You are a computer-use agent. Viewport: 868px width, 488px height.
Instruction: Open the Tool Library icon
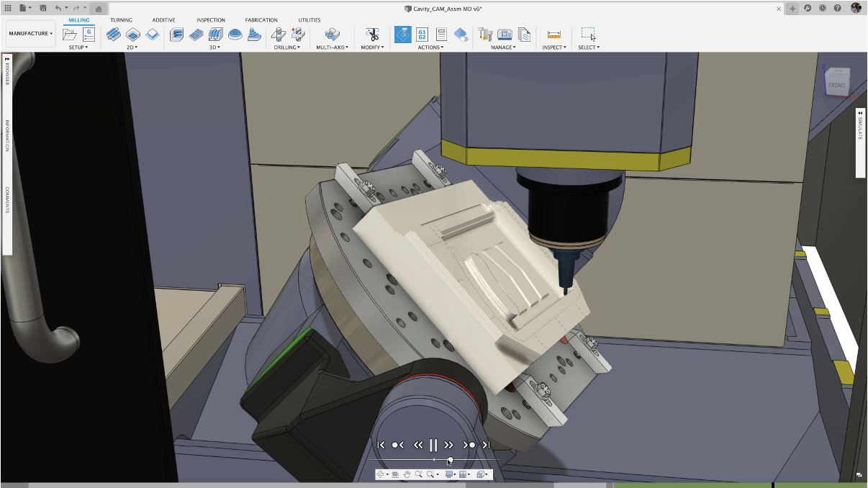pyautogui.click(x=485, y=35)
